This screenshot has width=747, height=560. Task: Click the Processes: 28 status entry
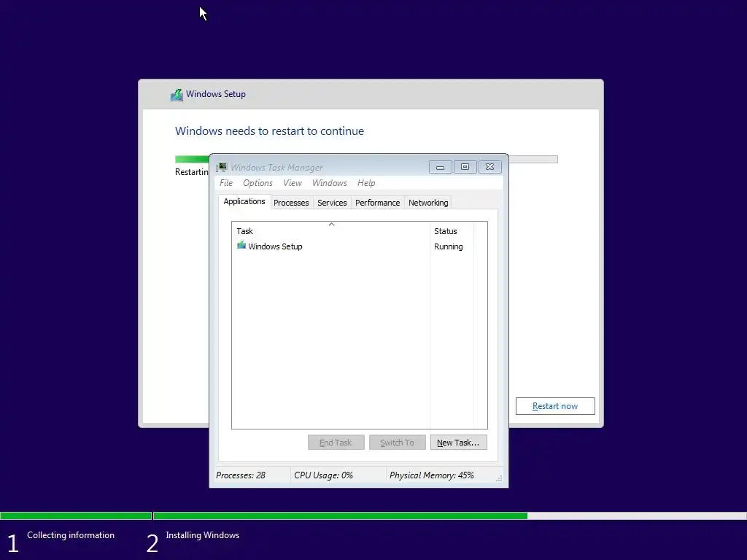click(241, 475)
